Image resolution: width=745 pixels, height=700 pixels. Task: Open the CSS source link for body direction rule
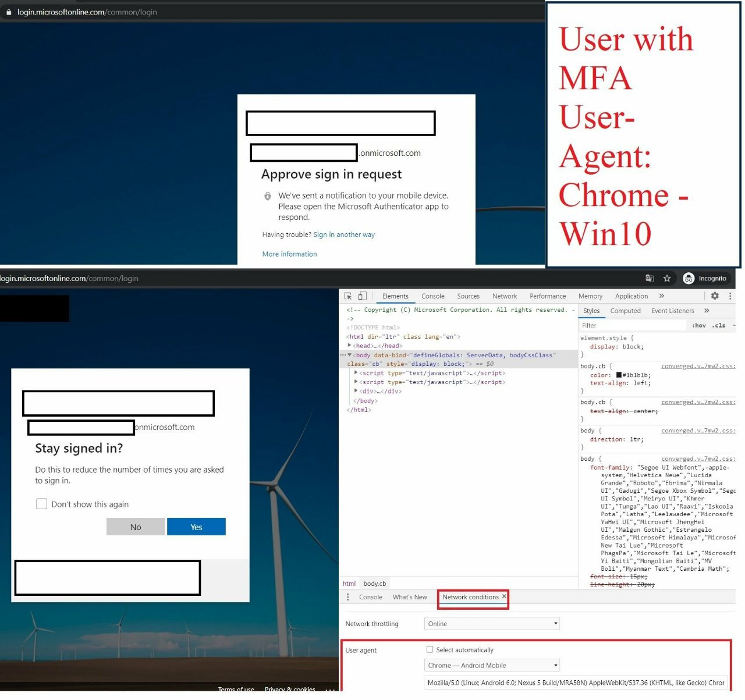click(698, 431)
